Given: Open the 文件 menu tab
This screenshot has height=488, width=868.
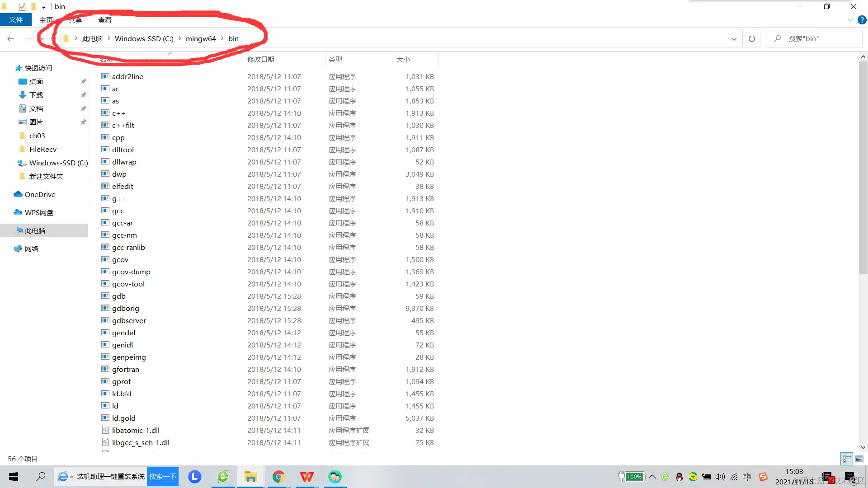Looking at the screenshot, I should (x=16, y=20).
